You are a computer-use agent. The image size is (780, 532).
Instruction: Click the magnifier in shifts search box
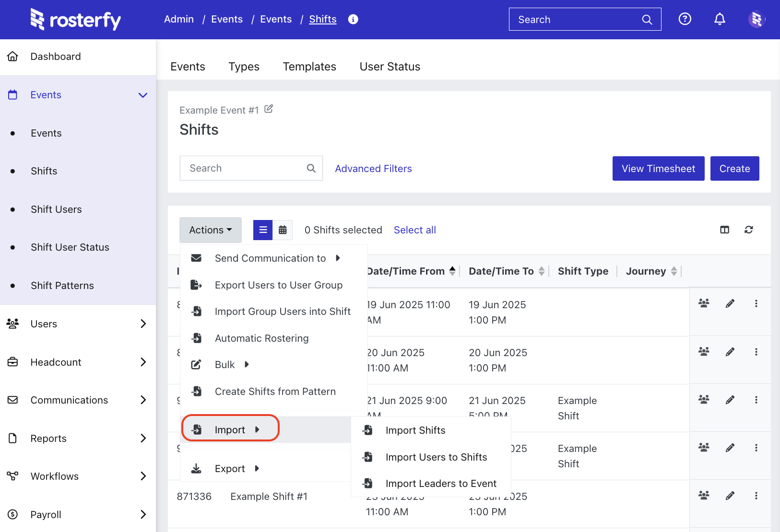click(x=311, y=168)
